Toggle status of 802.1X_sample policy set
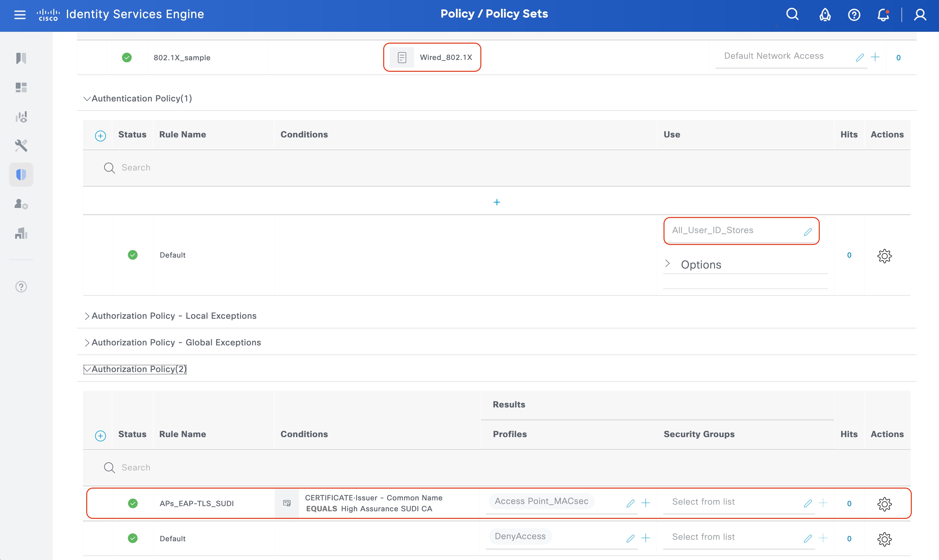939x560 pixels. 127,57
